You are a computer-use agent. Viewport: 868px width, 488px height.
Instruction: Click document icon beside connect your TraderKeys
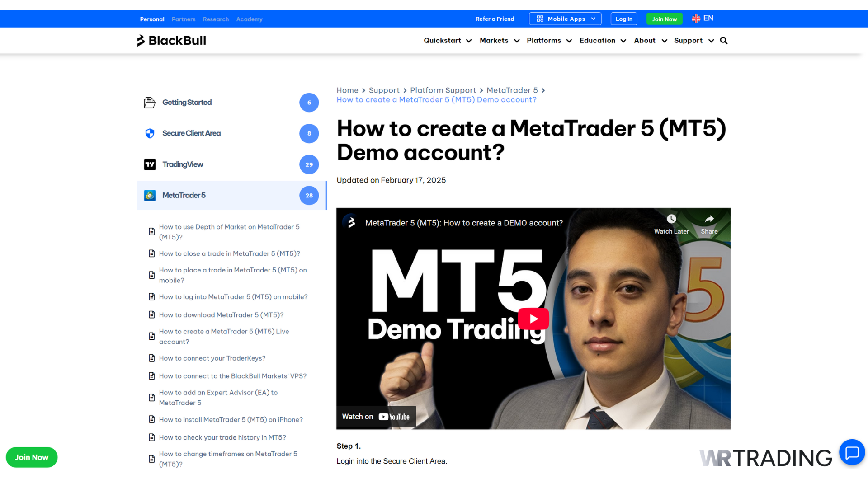152,358
